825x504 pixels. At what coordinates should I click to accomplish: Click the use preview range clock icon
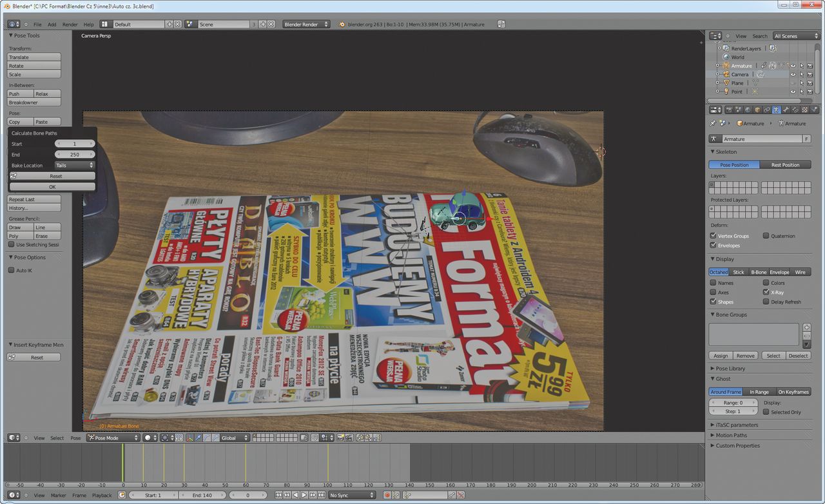point(122,495)
